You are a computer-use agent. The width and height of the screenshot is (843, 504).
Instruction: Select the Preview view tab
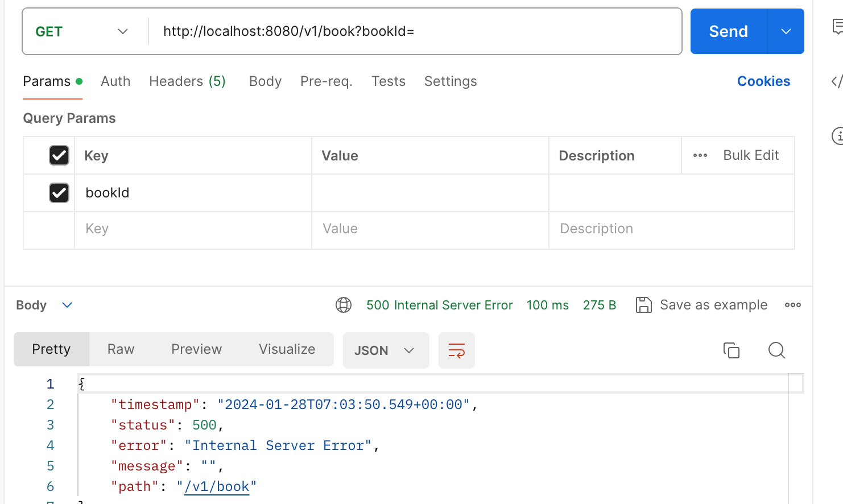pyautogui.click(x=197, y=349)
